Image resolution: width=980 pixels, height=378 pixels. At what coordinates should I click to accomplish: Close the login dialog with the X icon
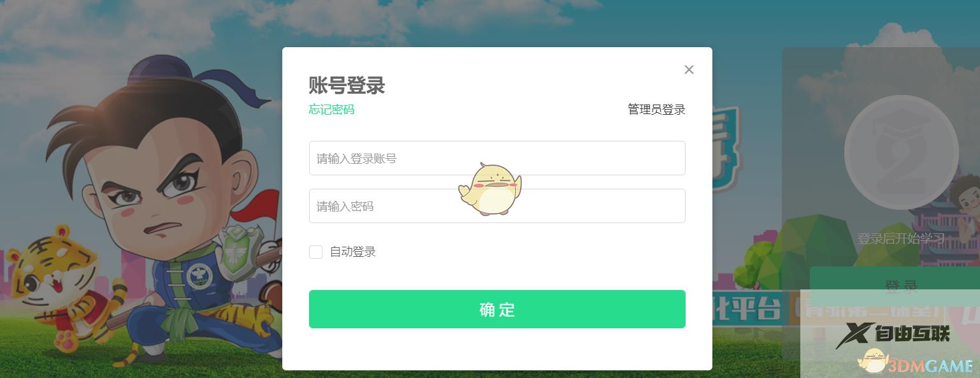pos(689,69)
